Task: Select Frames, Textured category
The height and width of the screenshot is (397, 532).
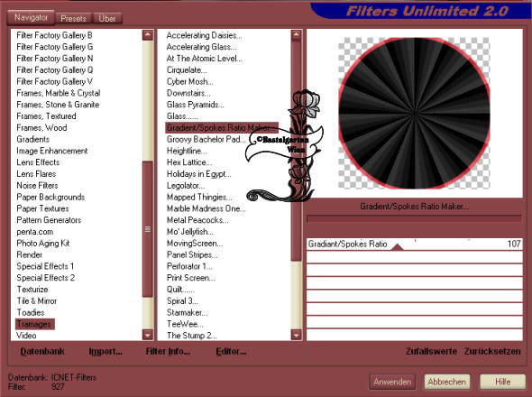Action: pos(46,116)
